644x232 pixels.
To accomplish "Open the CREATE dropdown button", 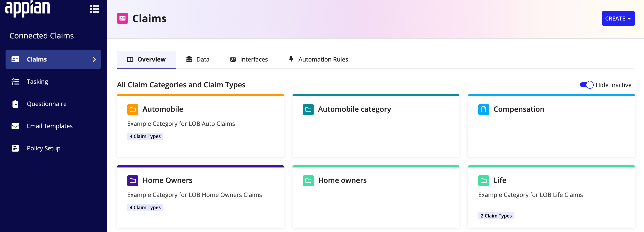I will [x=618, y=19].
